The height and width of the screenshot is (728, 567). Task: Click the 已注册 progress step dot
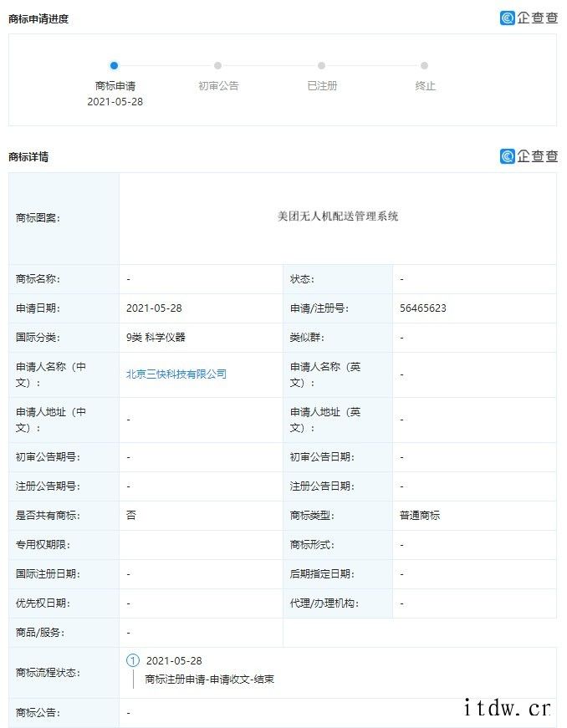click(321, 66)
